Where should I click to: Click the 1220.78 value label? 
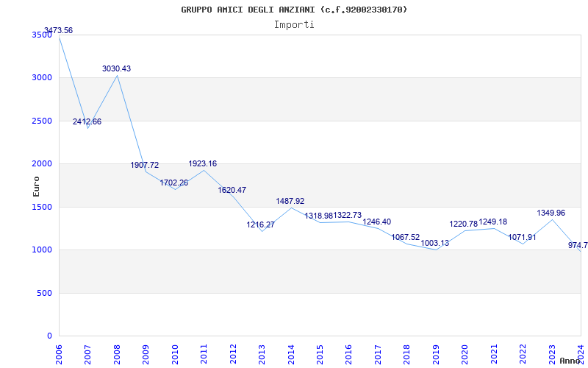point(464,224)
